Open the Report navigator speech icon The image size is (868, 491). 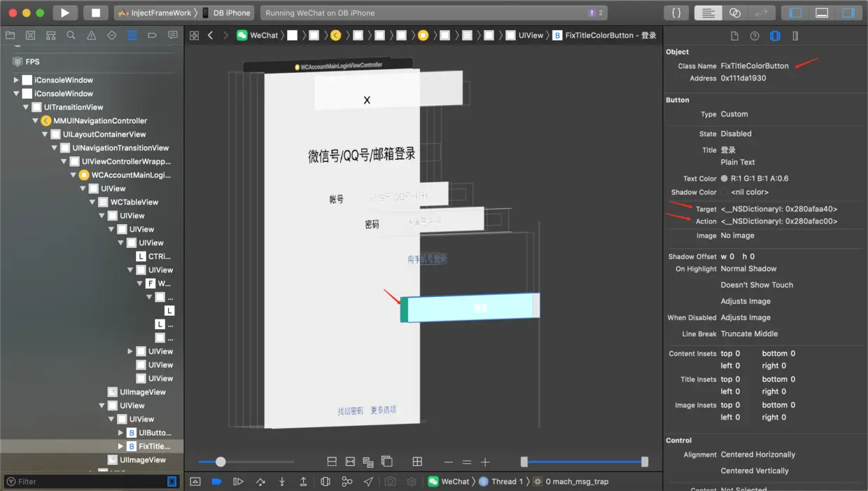point(172,35)
